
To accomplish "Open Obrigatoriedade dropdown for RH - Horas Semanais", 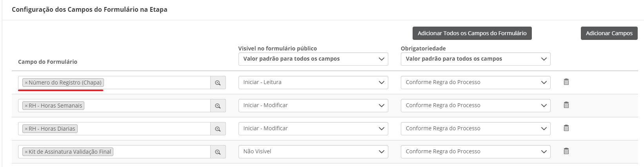I will pyautogui.click(x=475, y=106).
